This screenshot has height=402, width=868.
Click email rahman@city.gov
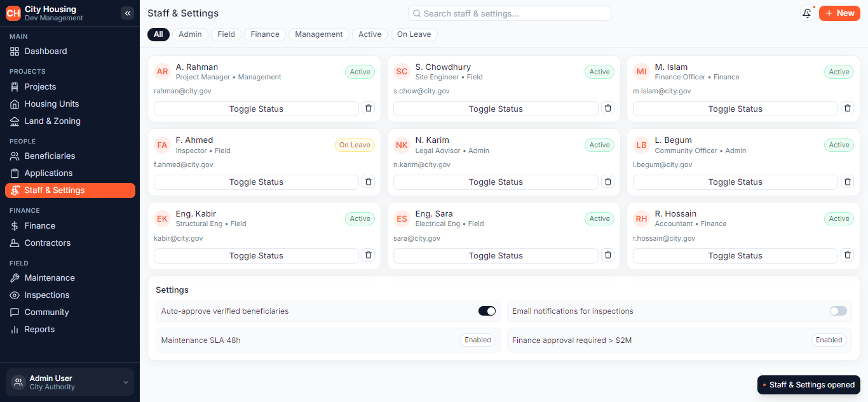(182, 91)
